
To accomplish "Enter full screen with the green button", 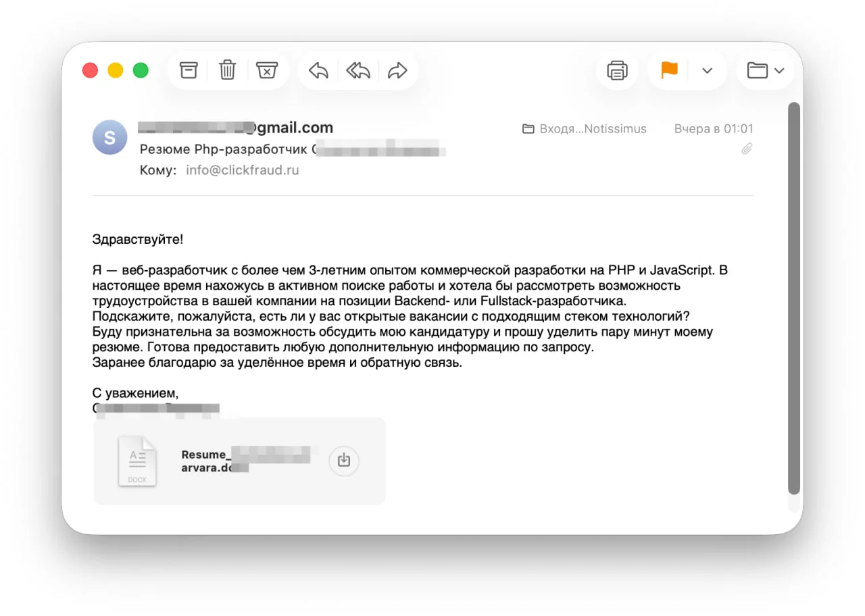I will coord(141,70).
